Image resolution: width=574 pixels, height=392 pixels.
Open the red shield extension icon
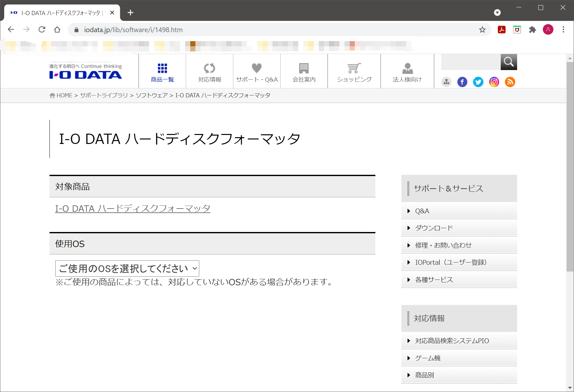pos(517,30)
